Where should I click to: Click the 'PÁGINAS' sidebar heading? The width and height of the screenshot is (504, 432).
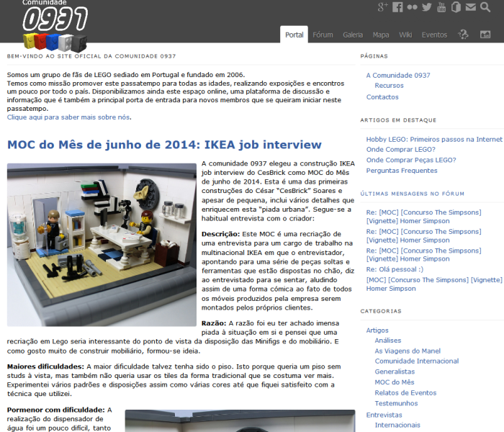pos(374,56)
